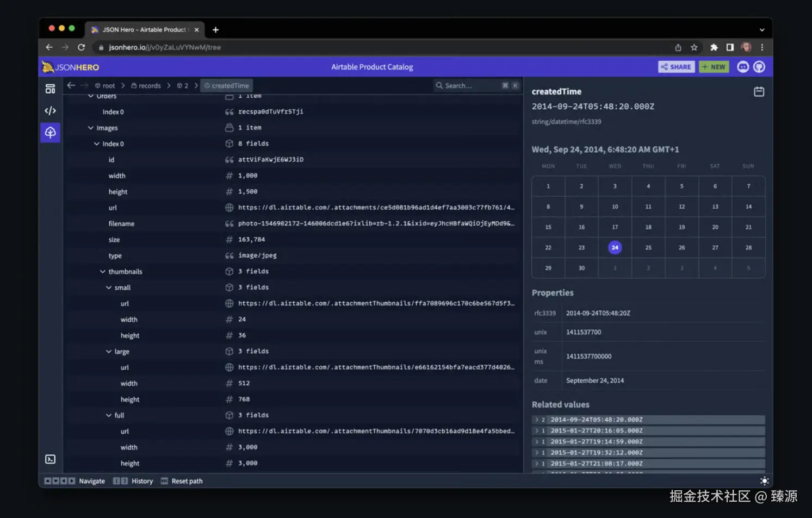Toggle the light/dark theme sun icon
The height and width of the screenshot is (518, 812).
(764, 481)
